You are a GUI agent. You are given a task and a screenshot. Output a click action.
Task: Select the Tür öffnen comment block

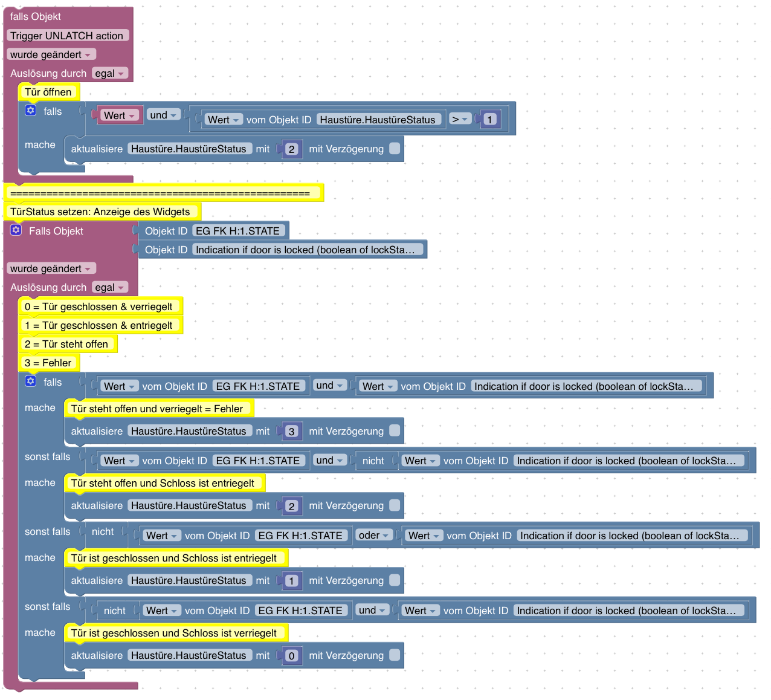tap(48, 92)
